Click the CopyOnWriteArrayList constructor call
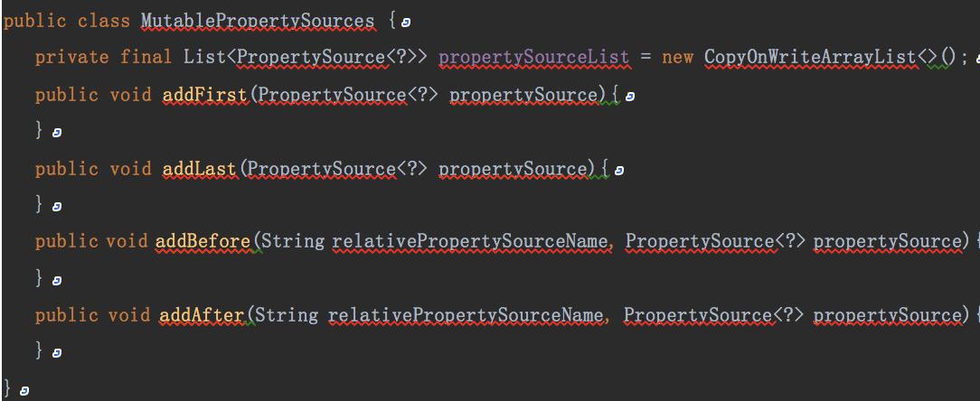The height and width of the screenshot is (401, 980). [811, 58]
